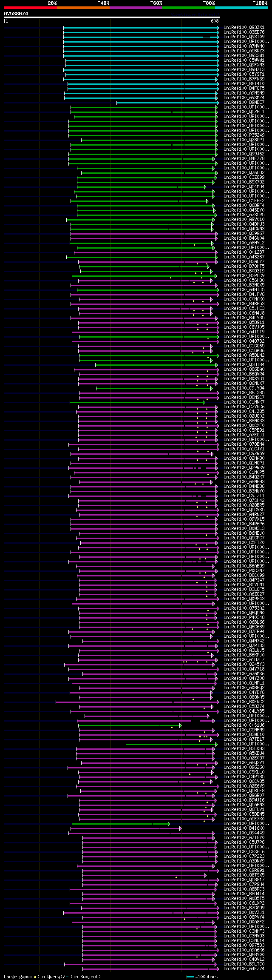Select the UniRef100_Q3ED76 hit label
Viewport: 272px width, 980px height.
point(244,32)
